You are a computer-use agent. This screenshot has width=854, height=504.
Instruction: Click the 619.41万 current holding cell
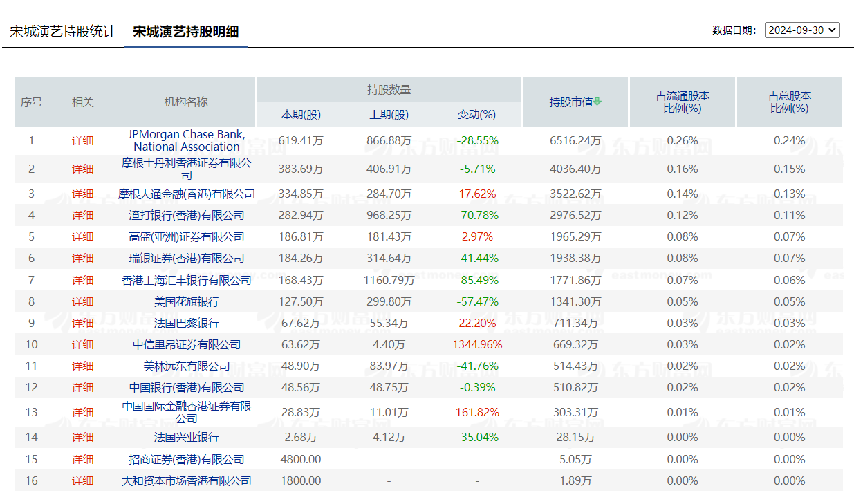tap(301, 140)
